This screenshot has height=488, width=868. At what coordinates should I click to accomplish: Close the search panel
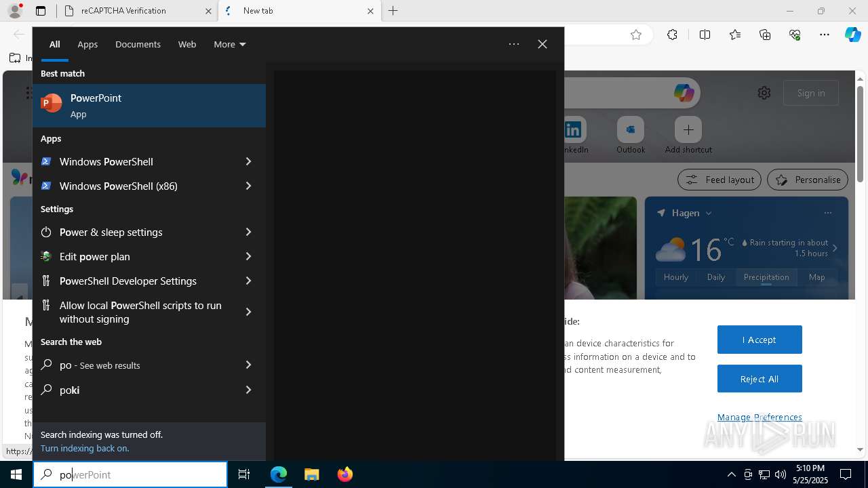pos(542,44)
